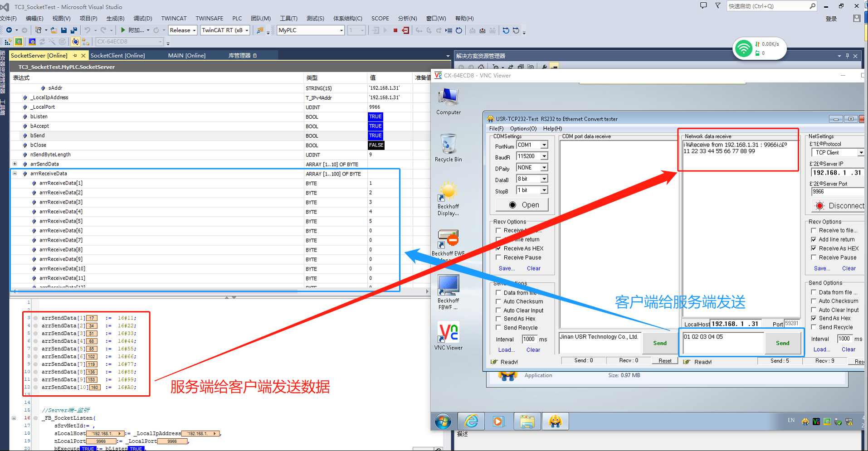
Task: Click the Activate Configuration icon
Action: tap(9, 42)
